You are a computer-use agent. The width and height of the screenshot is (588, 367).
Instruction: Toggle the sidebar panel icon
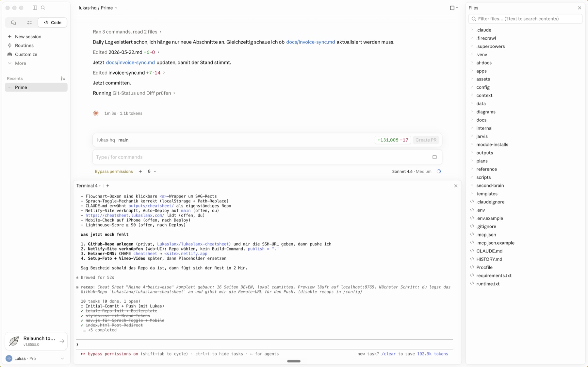click(x=35, y=8)
